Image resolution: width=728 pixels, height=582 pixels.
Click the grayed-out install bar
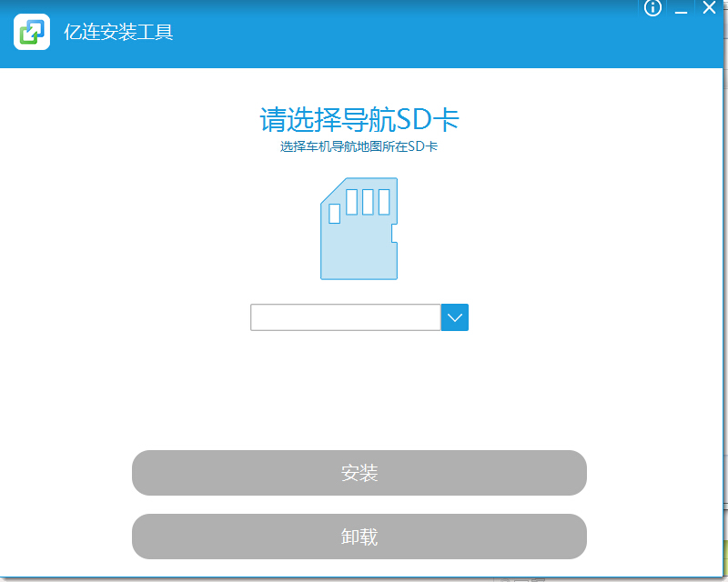click(359, 473)
